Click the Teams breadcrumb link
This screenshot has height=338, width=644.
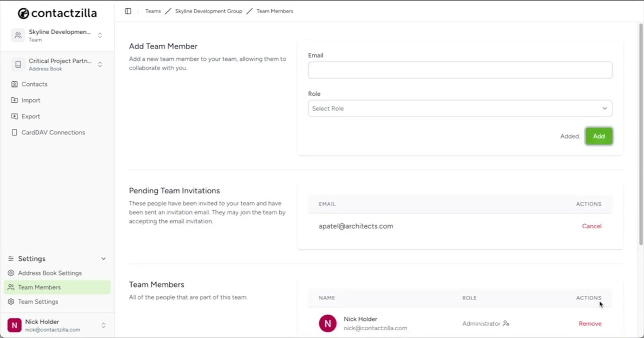tap(153, 11)
